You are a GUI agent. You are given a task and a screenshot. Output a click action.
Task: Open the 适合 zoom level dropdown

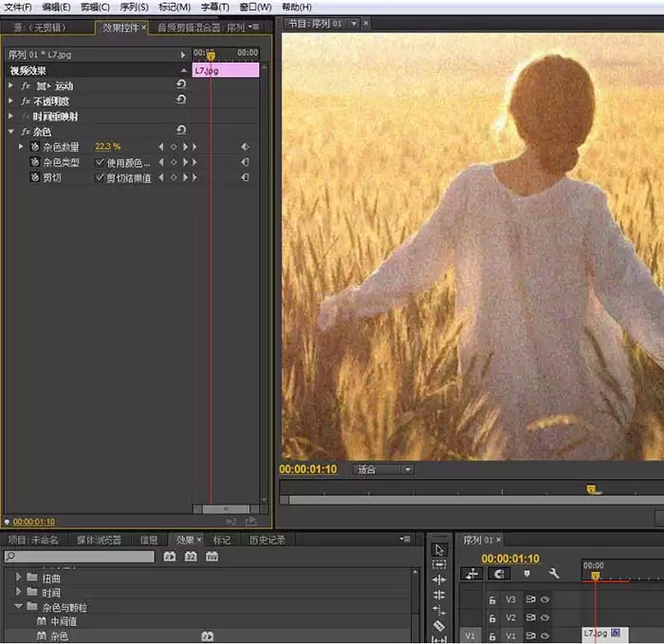383,469
